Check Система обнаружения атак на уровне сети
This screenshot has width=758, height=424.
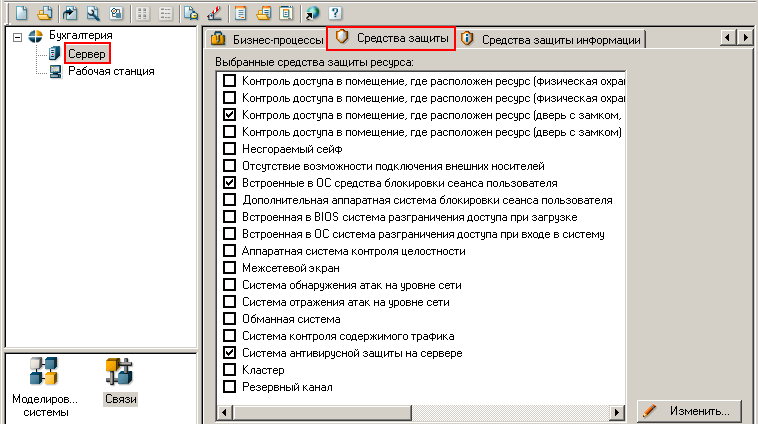(x=229, y=284)
